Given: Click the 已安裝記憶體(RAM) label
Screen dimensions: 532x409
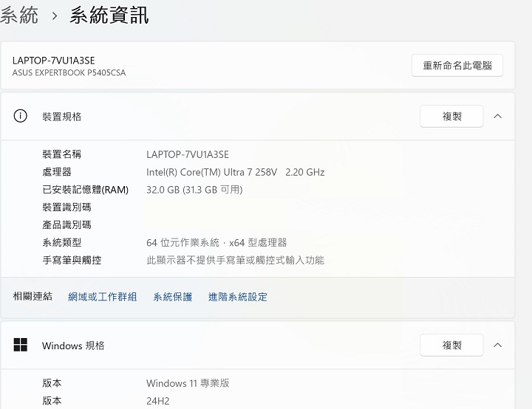Looking at the screenshot, I should 85,190.
